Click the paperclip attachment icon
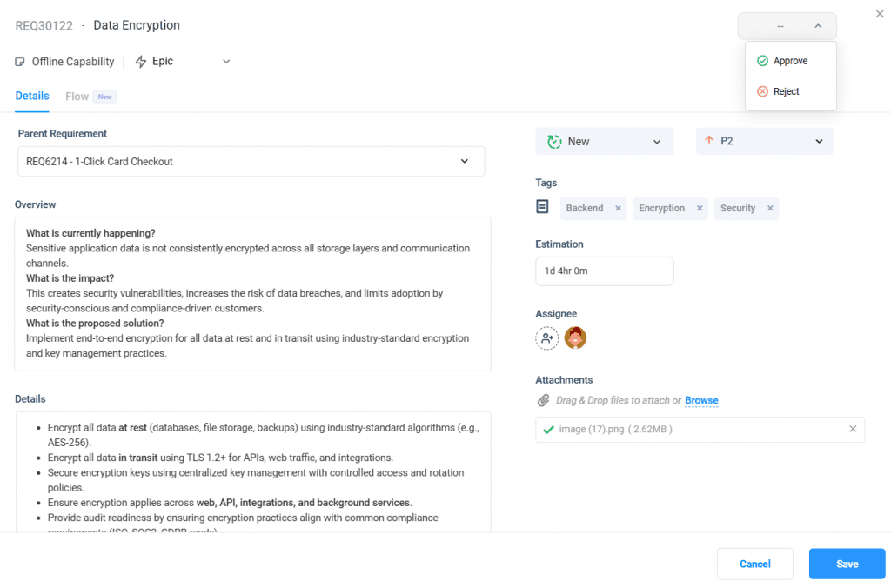Screen dimensions: 891x588 pyautogui.click(x=543, y=400)
